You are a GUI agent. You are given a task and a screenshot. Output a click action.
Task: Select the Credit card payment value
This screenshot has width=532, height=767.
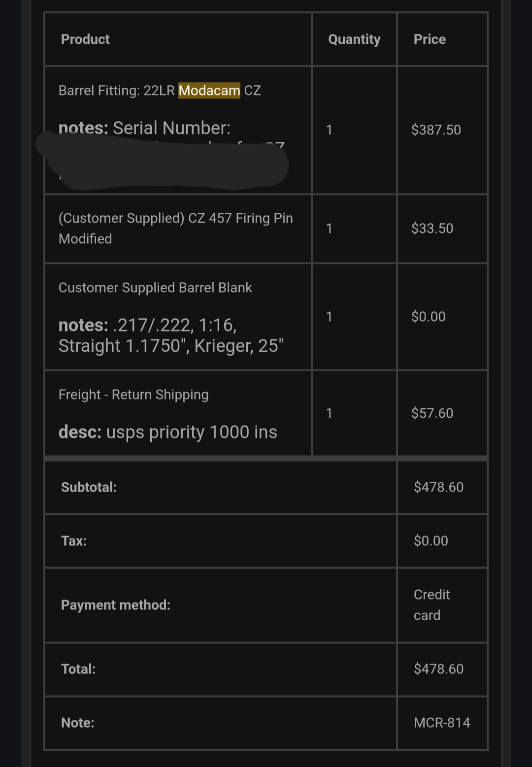(432, 605)
